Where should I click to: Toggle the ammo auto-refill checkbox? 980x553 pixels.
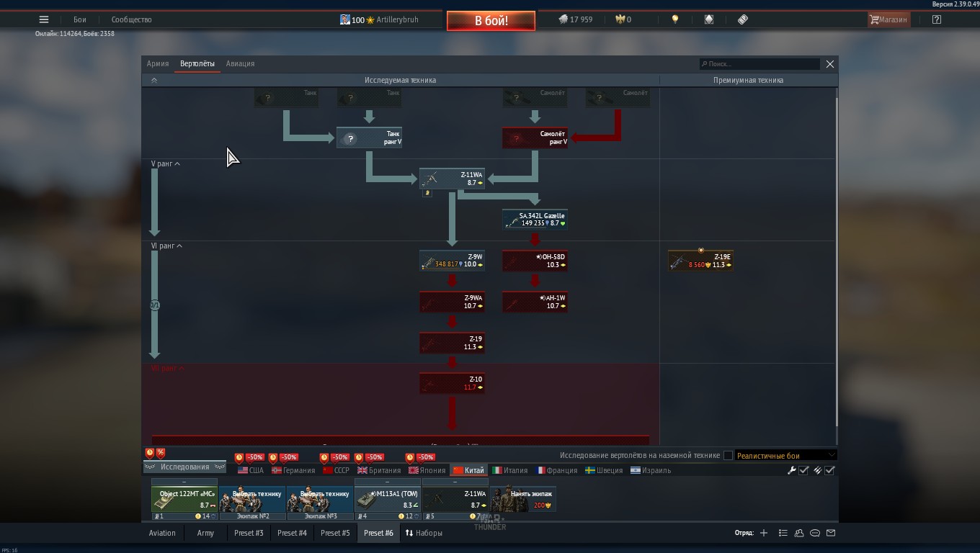(x=829, y=470)
